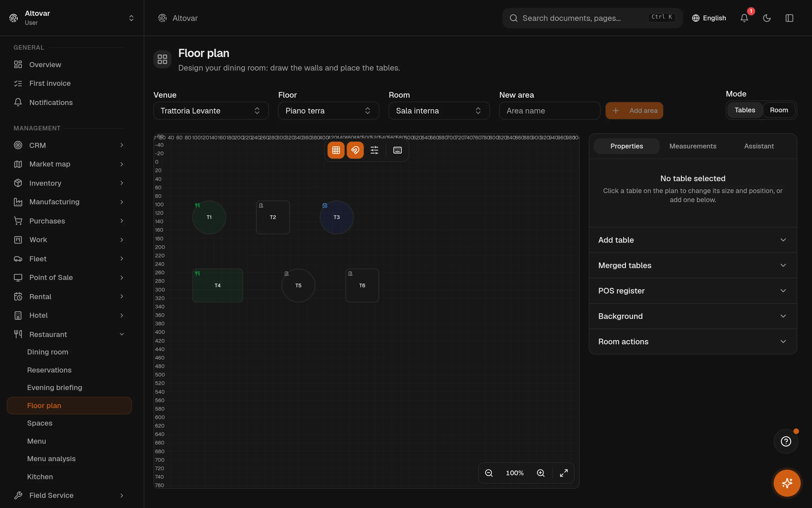Expand the POS register section
This screenshot has width=812, height=508.
[x=692, y=291]
